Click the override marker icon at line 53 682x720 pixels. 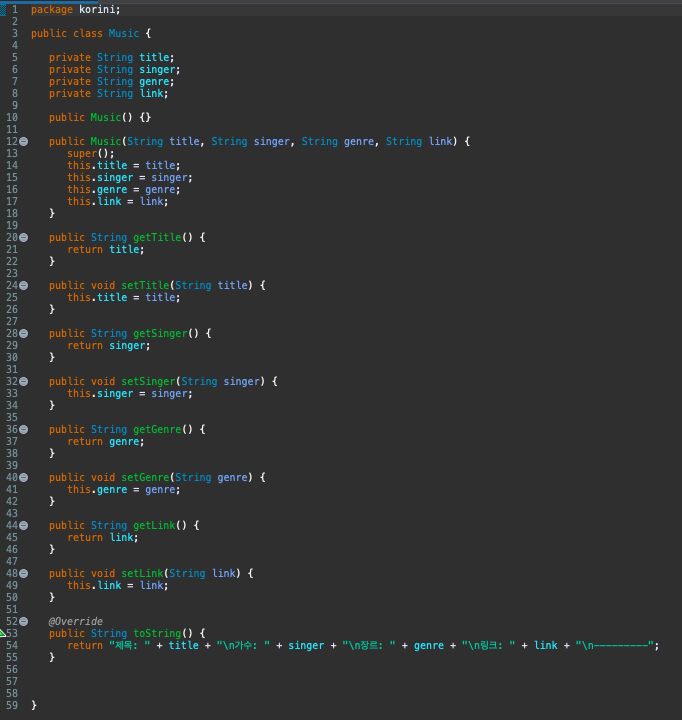pyautogui.click(x=2, y=634)
